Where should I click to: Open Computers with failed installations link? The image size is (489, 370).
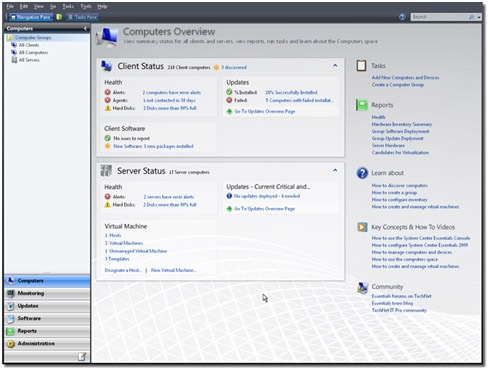coord(300,100)
